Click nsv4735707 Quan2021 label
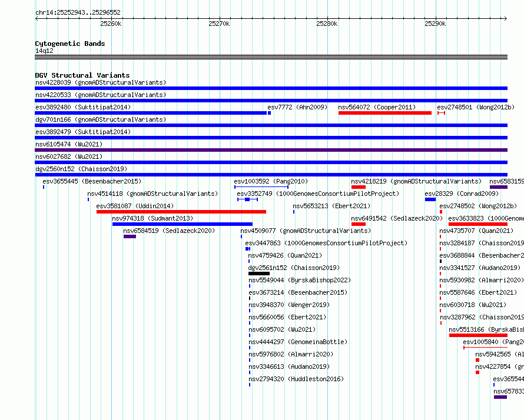The width and height of the screenshot is (524, 420). coord(476,231)
